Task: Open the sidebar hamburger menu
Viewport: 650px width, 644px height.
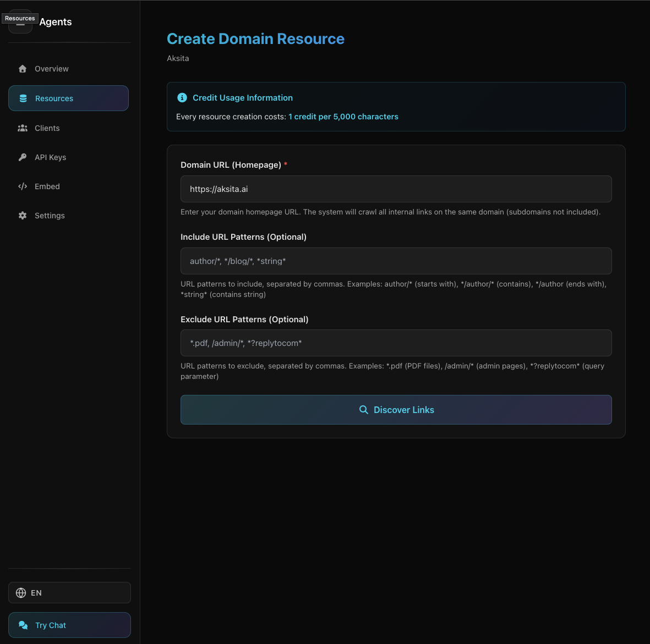Action: (20, 21)
